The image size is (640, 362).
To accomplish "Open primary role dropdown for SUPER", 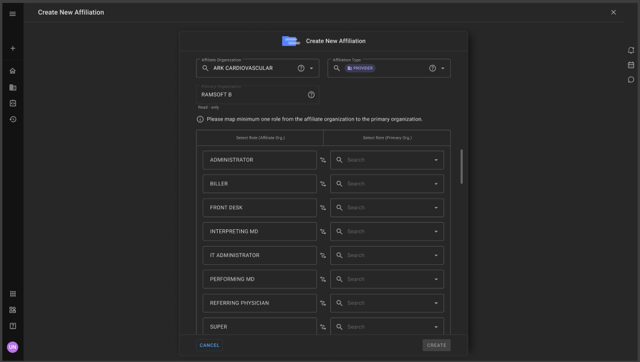I will tap(436, 327).
